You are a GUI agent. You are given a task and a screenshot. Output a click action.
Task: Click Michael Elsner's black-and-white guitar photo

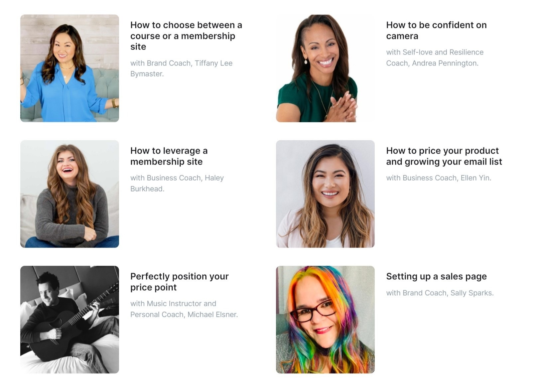pos(69,320)
